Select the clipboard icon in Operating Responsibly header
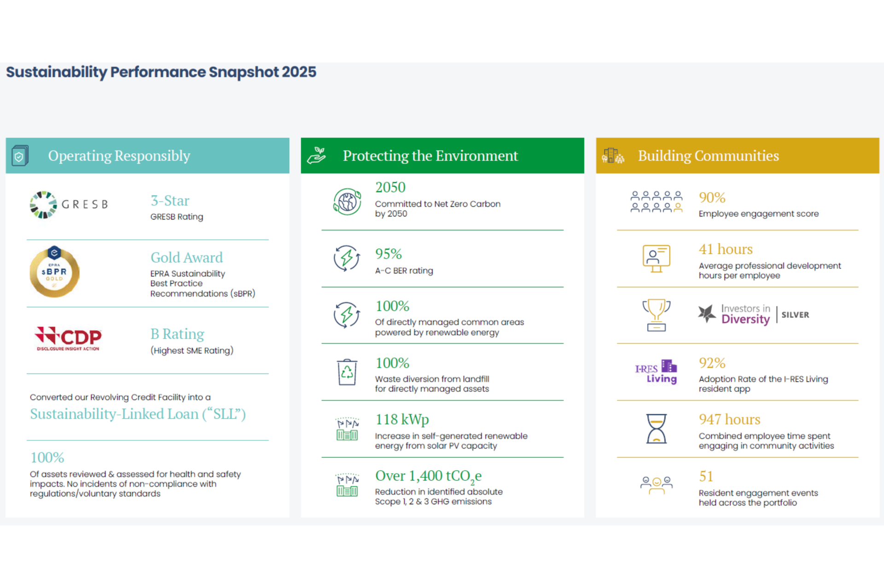The width and height of the screenshot is (884, 588). tap(20, 155)
